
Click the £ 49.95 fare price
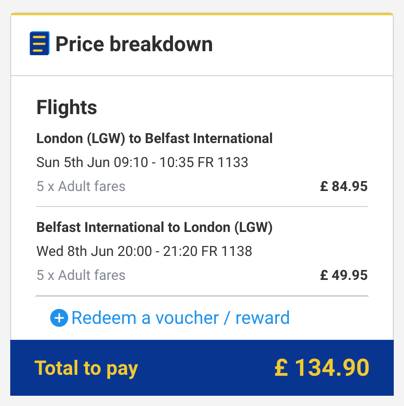pos(344,275)
